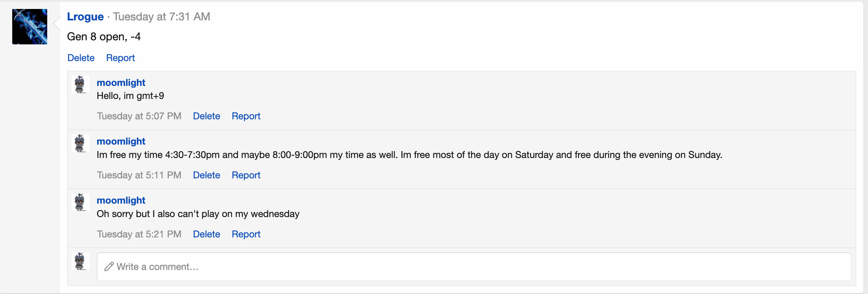Delete the 'can't play on my wednesday' comment
The height and width of the screenshot is (294, 868).
pyautogui.click(x=206, y=234)
